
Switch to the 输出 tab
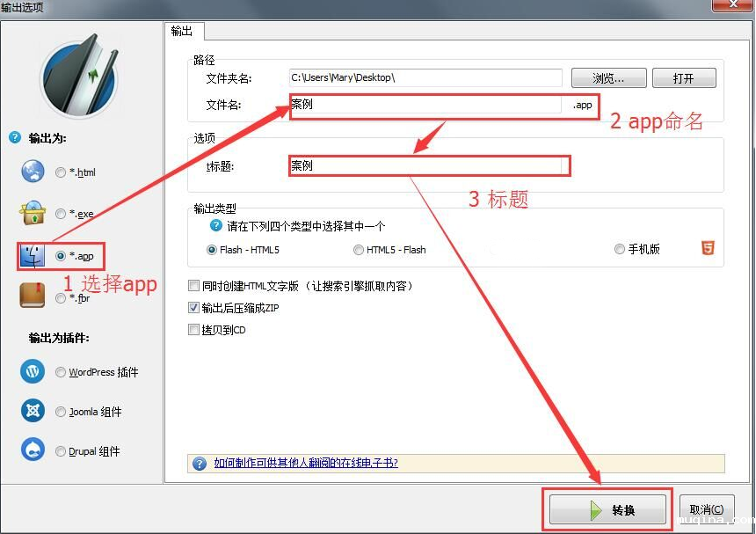(182, 32)
